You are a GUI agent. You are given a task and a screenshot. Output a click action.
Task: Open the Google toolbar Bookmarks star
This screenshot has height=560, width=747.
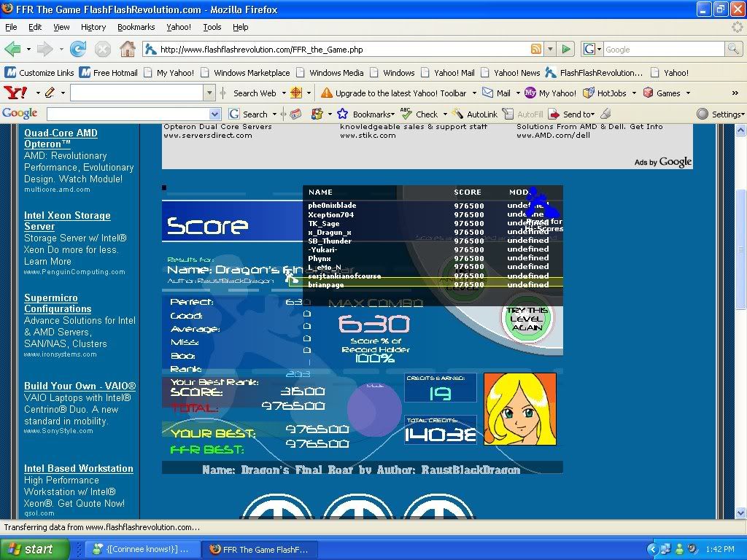(x=341, y=114)
